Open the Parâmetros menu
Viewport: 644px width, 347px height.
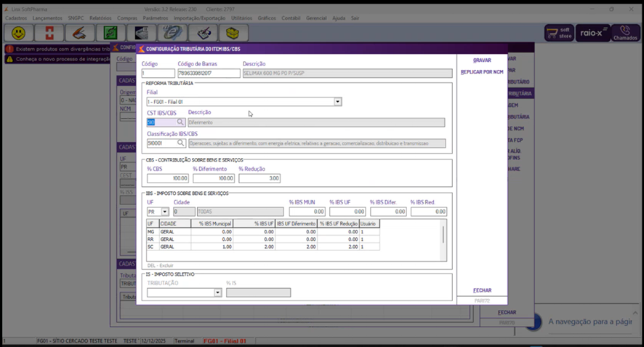coord(155,17)
